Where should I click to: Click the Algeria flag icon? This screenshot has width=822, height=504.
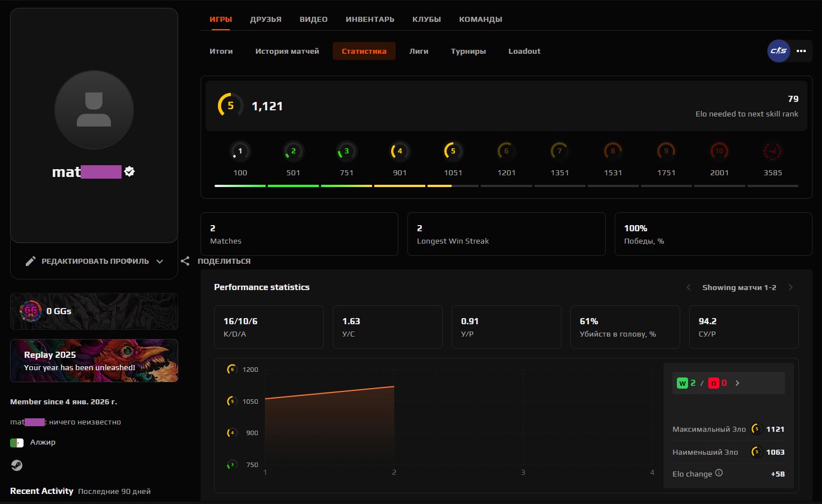(17, 442)
